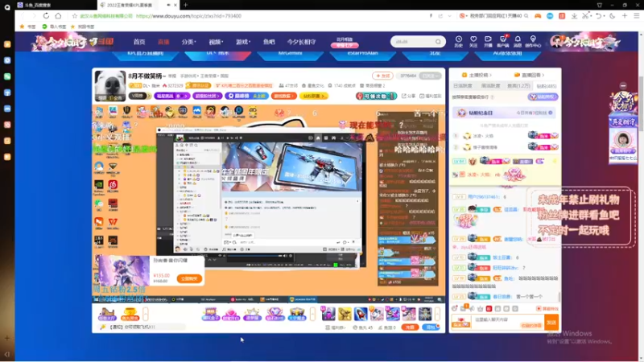
Task: Go to the browser home page icon
Action: coord(58,15)
